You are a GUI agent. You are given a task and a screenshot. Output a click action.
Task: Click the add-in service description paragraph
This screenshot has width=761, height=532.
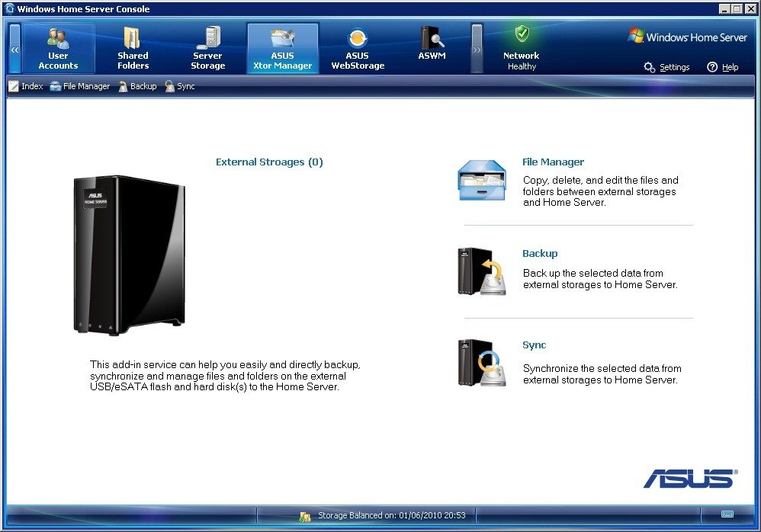[x=225, y=375]
